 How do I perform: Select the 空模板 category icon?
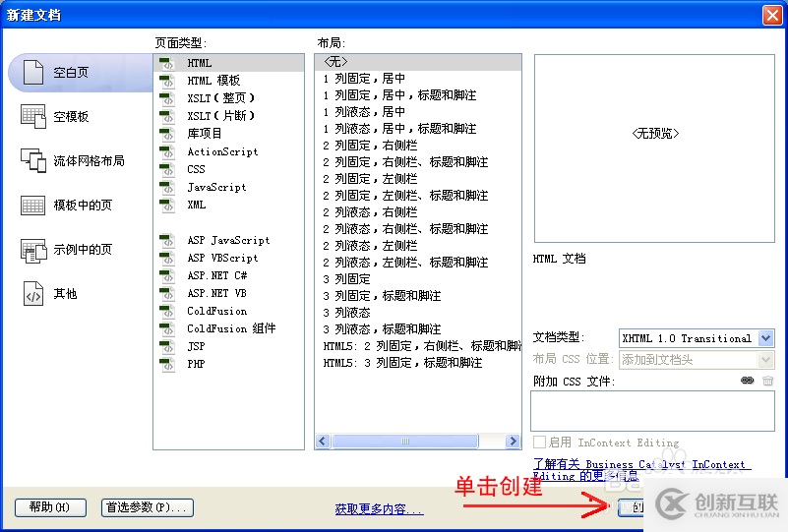33,117
